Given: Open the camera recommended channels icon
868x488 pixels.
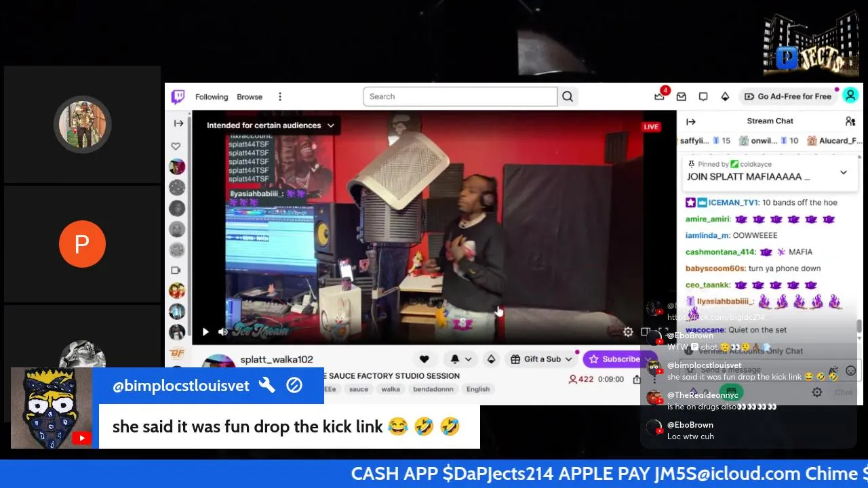Looking at the screenshot, I should click(176, 270).
